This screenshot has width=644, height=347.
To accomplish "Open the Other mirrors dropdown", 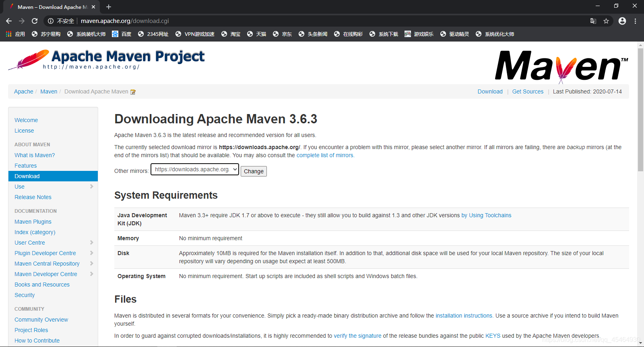I will coord(195,169).
